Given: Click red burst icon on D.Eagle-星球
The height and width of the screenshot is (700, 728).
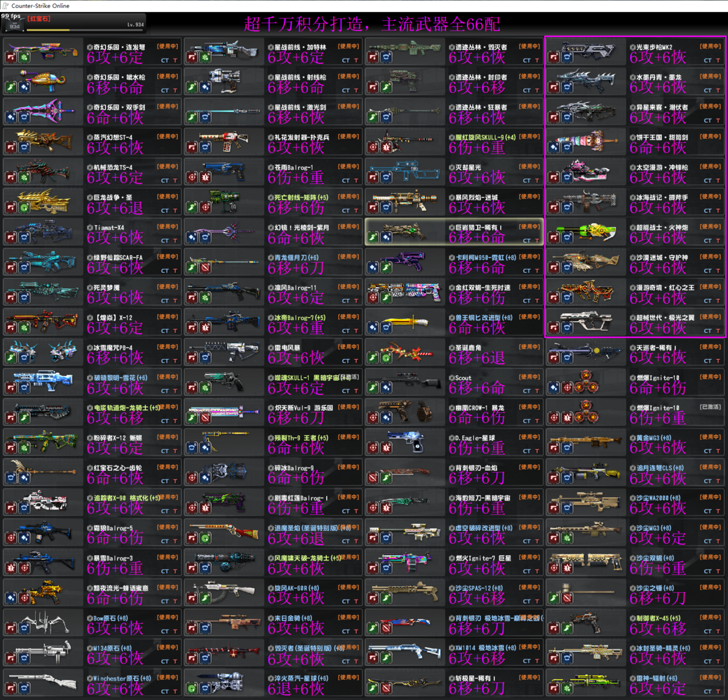Looking at the screenshot, I should (386, 448).
